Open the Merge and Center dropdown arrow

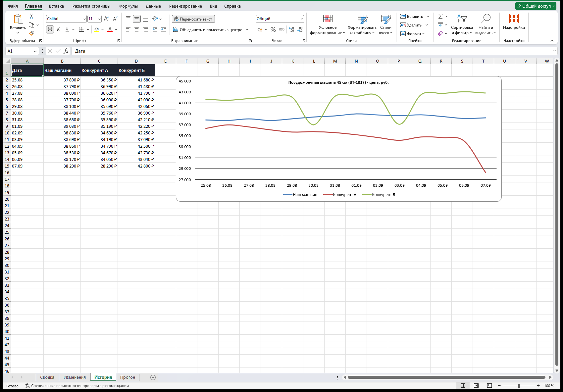tap(247, 29)
